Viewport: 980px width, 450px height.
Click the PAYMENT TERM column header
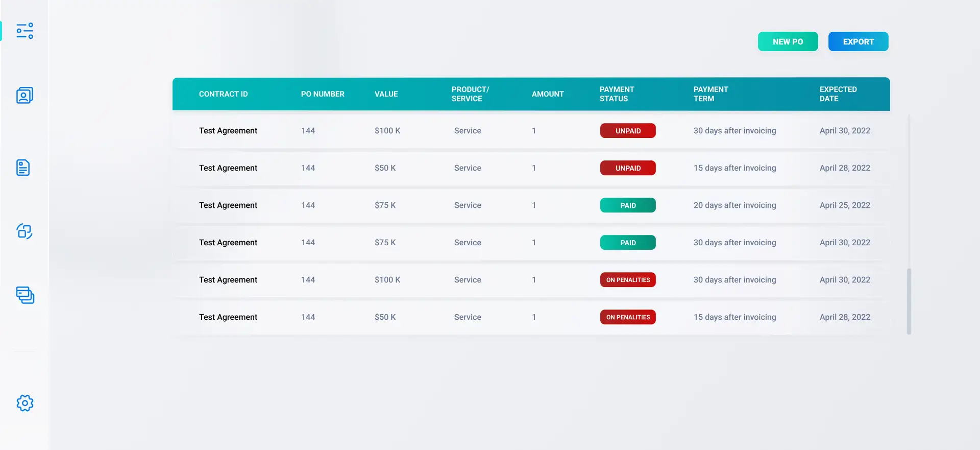(710, 94)
